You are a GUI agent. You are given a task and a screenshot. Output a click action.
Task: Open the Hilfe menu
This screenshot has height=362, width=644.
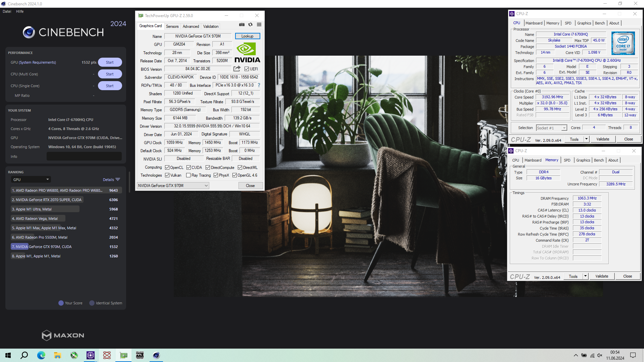click(20, 11)
